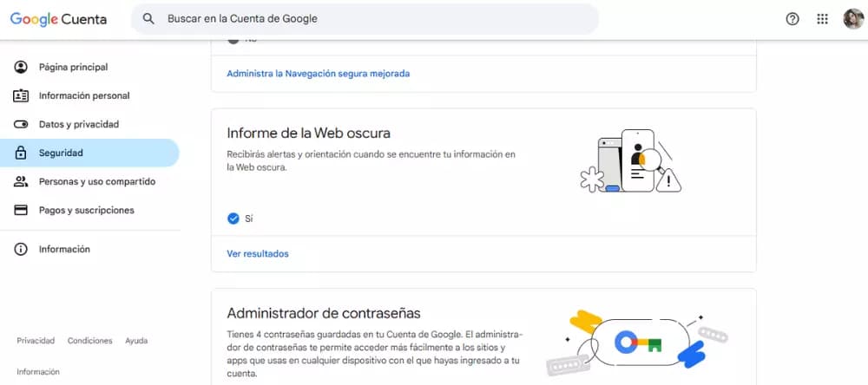Screen dimensions: 868x385
Task: Click the blue Sí checkmark status
Action: tap(233, 219)
